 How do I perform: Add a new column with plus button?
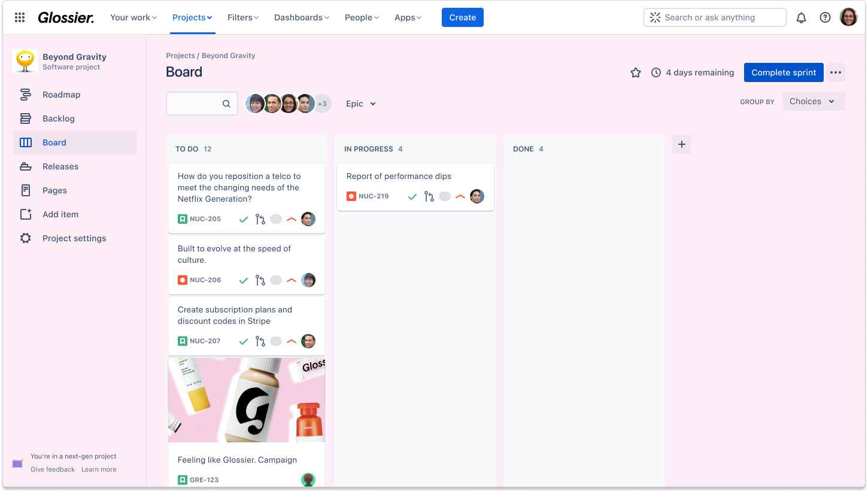coord(681,144)
